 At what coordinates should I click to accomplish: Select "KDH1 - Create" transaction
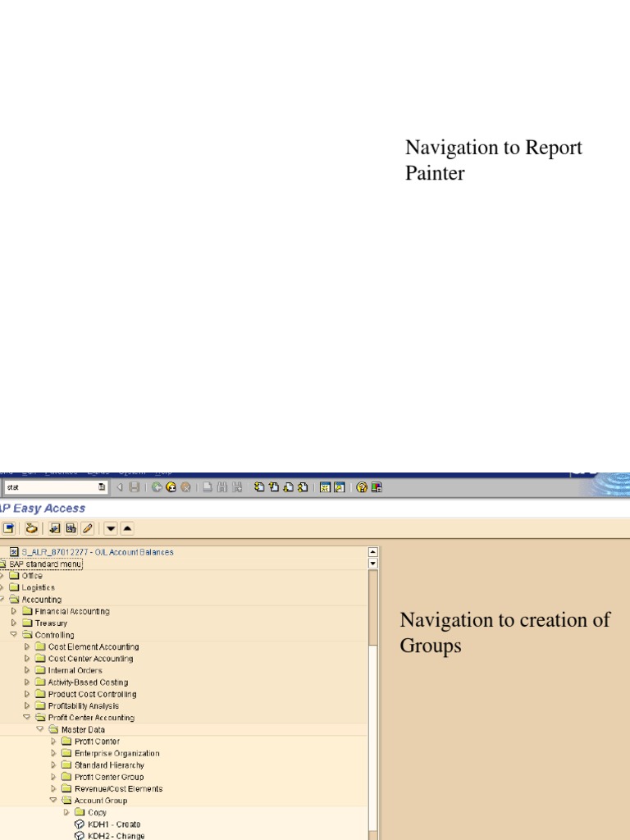[x=114, y=824]
